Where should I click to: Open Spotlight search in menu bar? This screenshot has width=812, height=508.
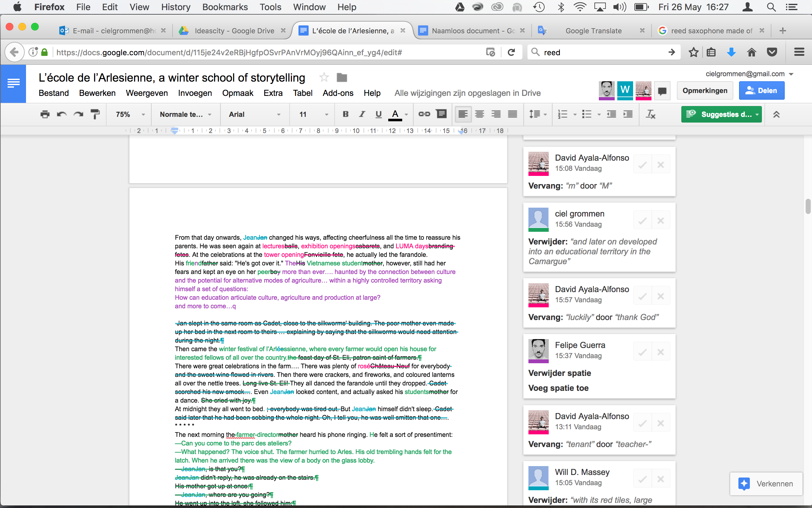[x=771, y=7]
